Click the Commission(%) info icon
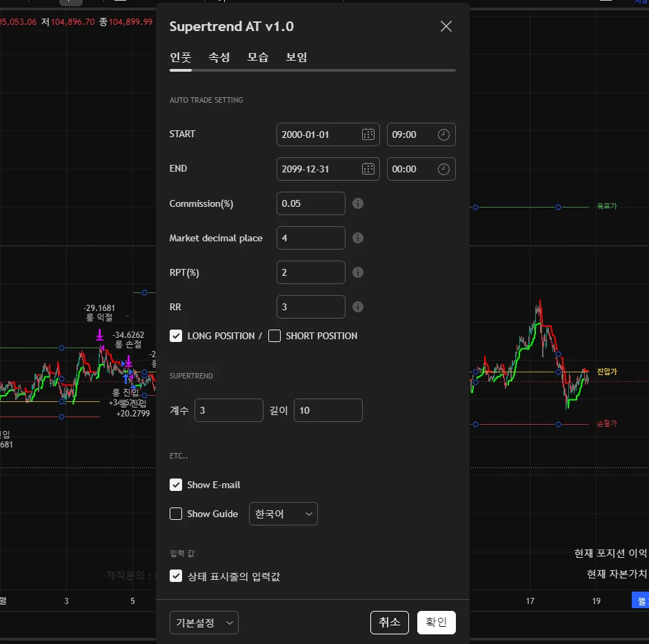 coord(358,203)
